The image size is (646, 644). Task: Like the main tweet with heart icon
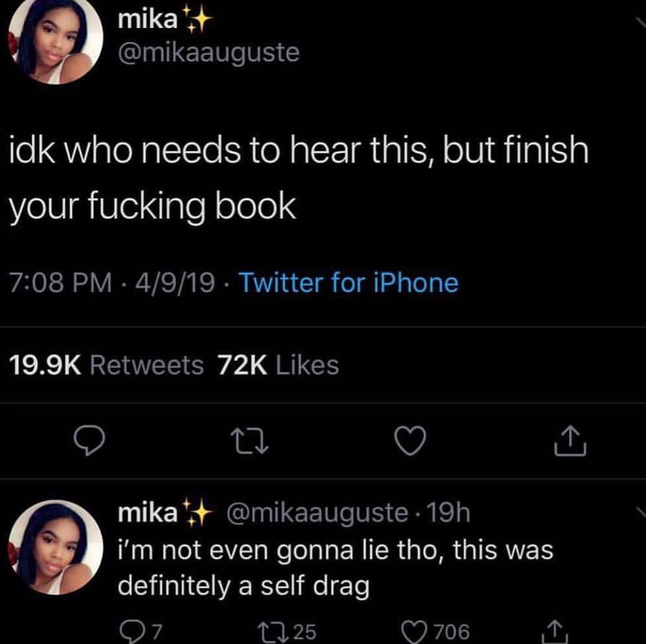click(x=410, y=441)
